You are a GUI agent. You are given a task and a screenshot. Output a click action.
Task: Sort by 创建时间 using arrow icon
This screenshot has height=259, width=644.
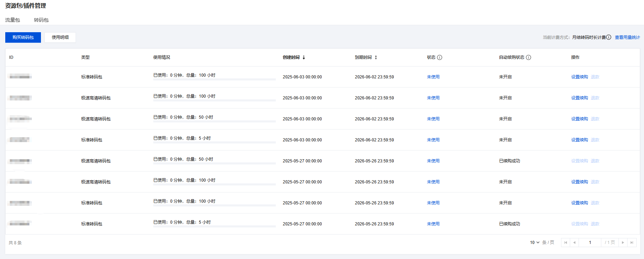click(304, 57)
